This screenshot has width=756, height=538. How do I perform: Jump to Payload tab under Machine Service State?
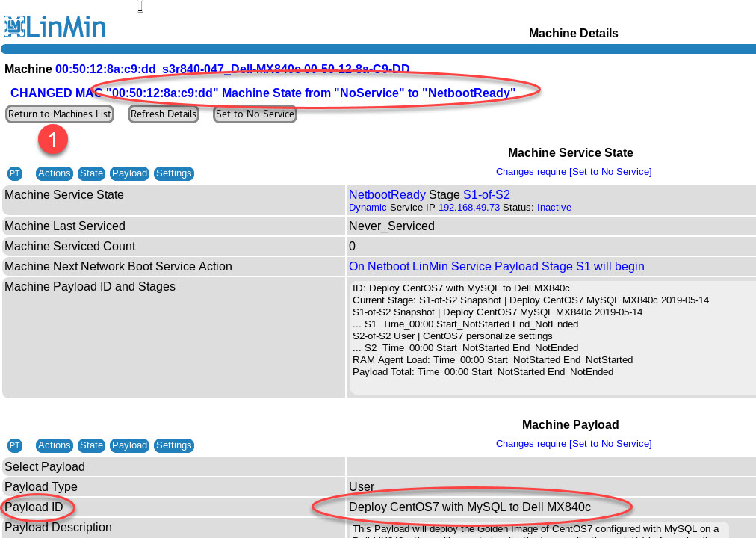pyautogui.click(x=129, y=173)
